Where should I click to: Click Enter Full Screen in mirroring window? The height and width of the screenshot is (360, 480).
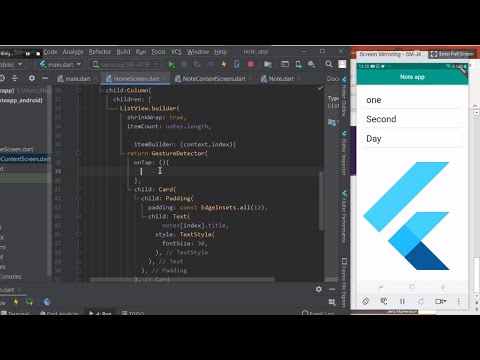click(x=453, y=54)
